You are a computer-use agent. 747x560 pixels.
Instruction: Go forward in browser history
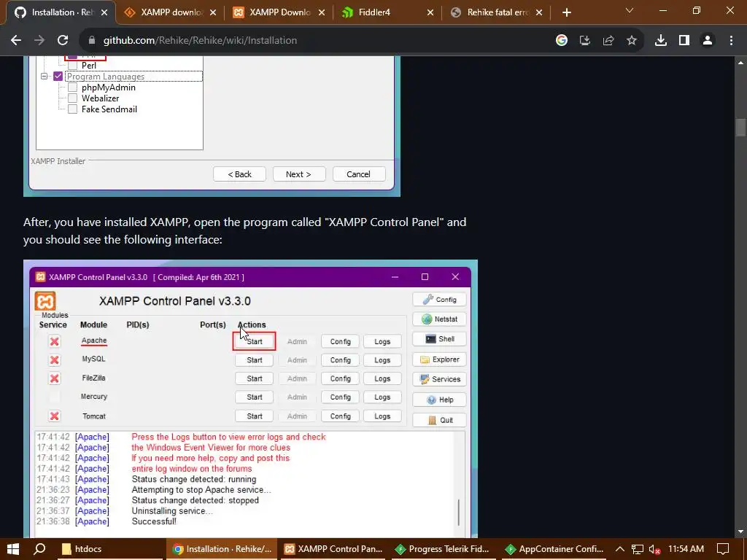coord(39,41)
